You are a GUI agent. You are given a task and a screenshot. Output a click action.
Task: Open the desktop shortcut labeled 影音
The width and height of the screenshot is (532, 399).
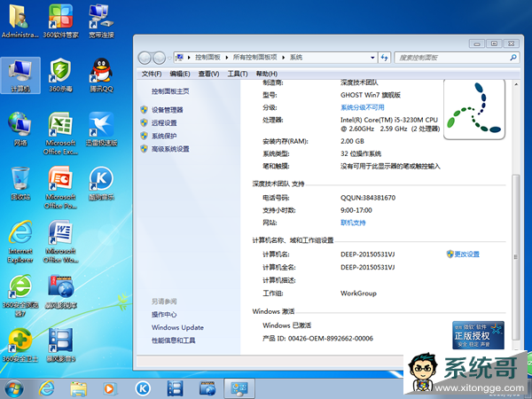60,346
